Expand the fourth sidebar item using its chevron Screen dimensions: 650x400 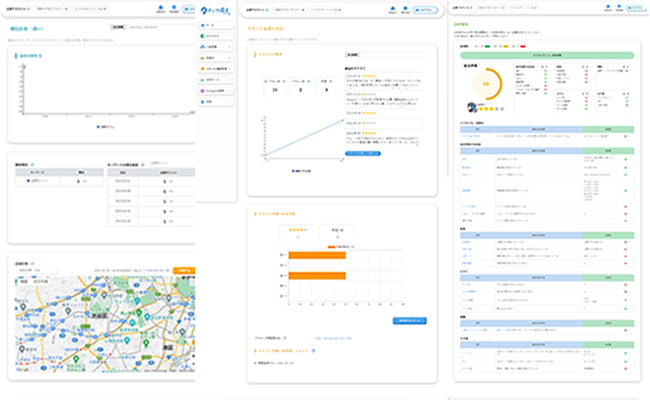229,58
